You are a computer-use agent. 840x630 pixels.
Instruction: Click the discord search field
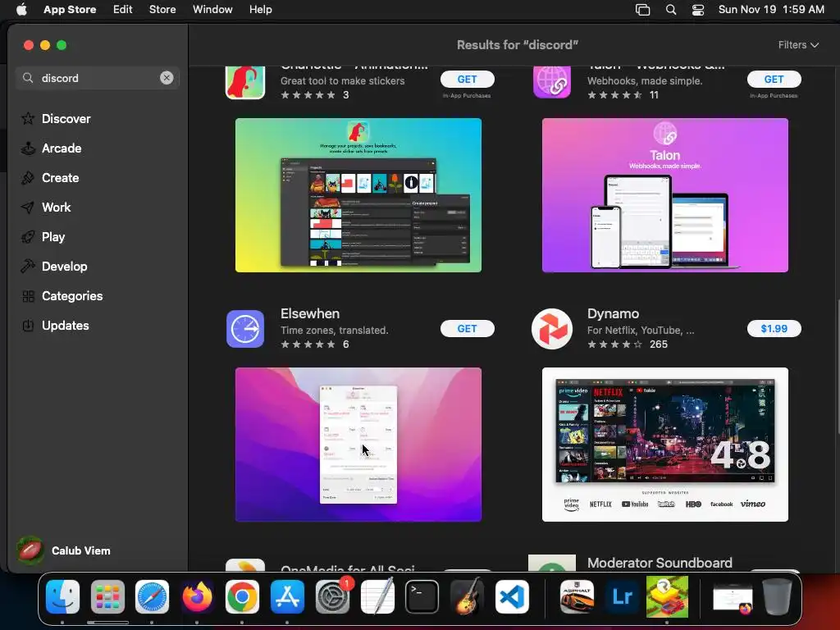97,78
